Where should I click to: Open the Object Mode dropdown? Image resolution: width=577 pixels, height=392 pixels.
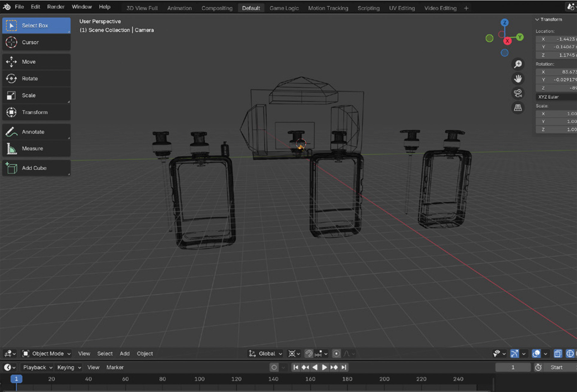click(x=47, y=354)
